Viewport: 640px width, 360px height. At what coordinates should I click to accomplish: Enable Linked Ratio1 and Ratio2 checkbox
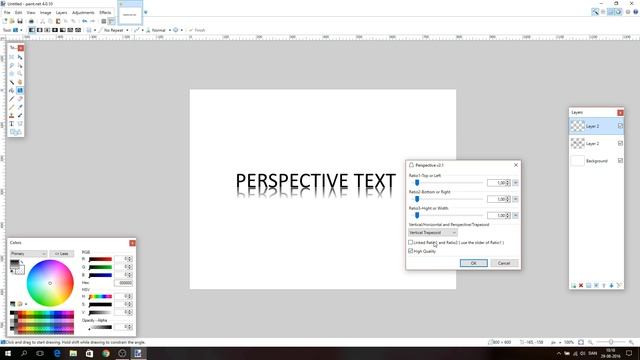point(411,242)
